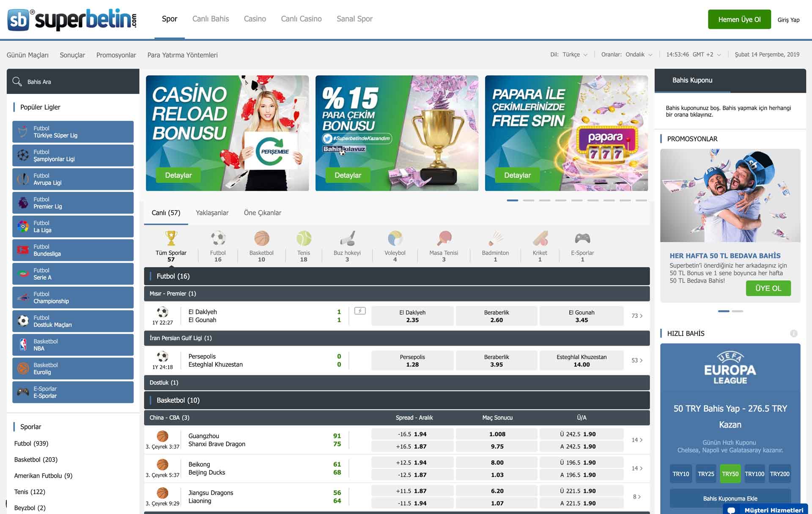Viewport: 812px width, 514px height.
Task: Go to second banner carousel indicator
Action: tap(528, 200)
